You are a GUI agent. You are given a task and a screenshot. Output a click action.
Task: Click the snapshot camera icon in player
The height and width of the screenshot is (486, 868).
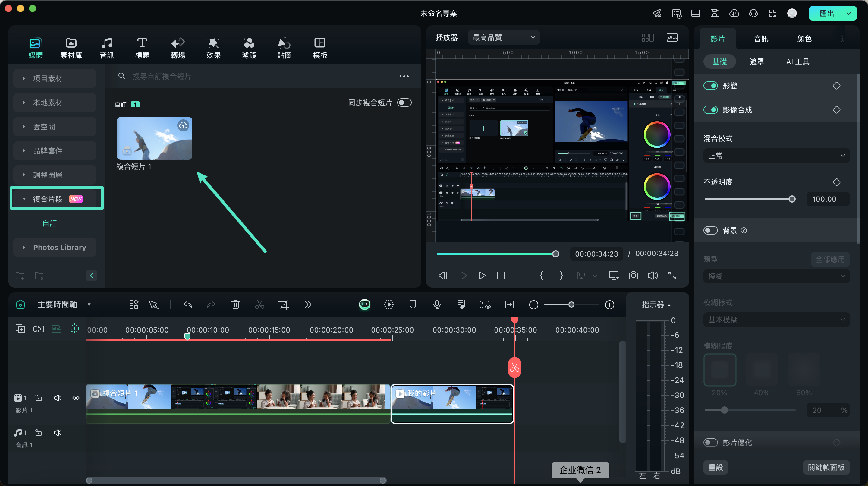click(634, 275)
